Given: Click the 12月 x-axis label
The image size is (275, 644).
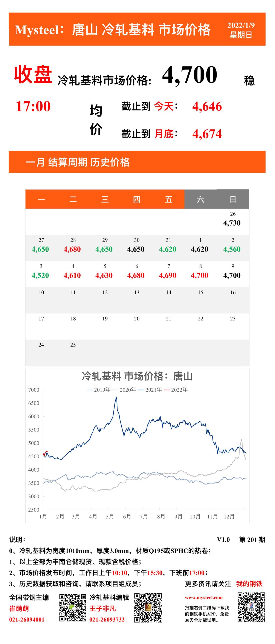Looking at the screenshot, I should [x=229, y=516].
